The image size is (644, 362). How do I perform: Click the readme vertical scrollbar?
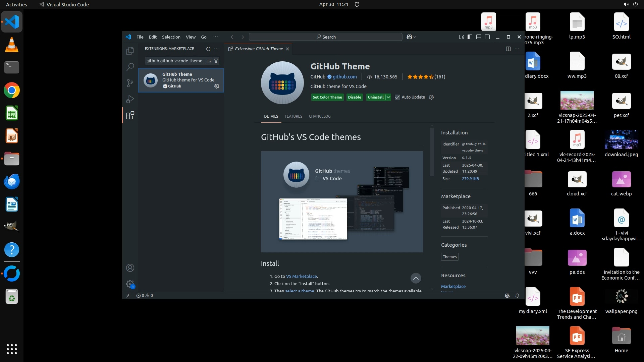(x=432, y=151)
